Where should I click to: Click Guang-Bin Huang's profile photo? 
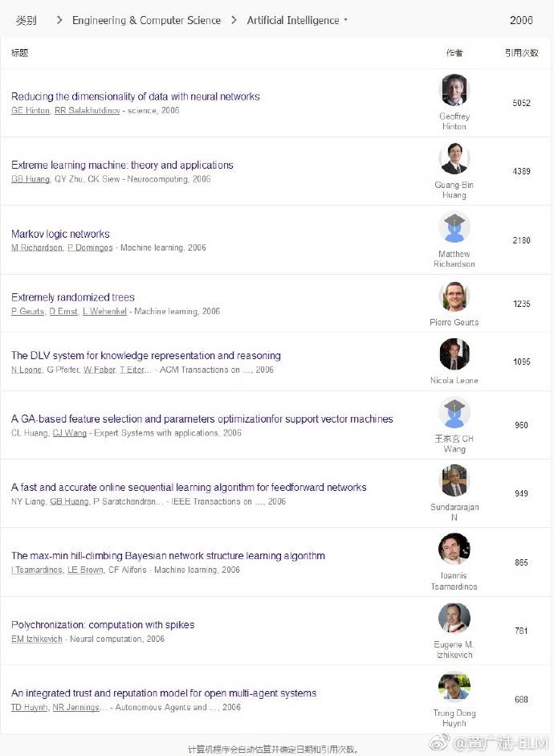pos(454,159)
